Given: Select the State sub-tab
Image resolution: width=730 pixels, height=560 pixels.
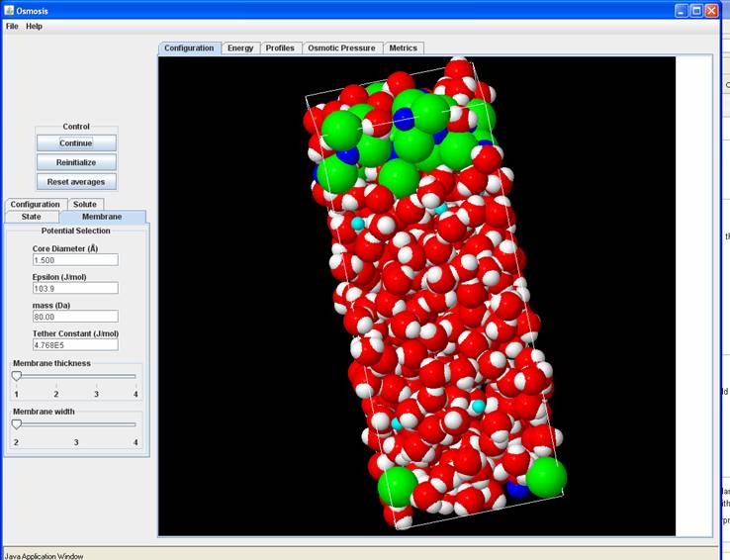Looking at the screenshot, I should coord(32,217).
